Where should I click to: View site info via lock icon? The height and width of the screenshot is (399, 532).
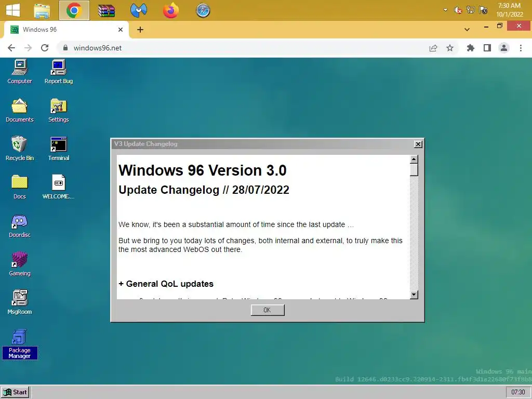click(65, 48)
